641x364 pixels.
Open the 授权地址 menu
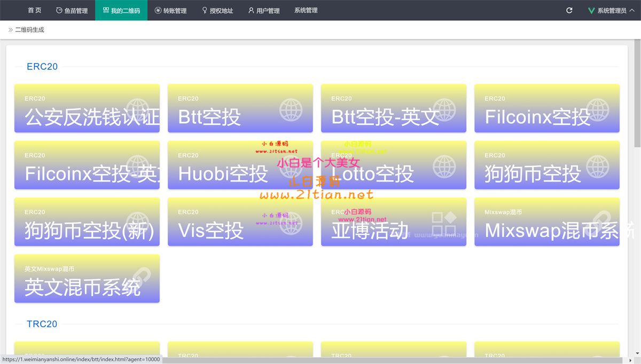pyautogui.click(x=217, y=10)
